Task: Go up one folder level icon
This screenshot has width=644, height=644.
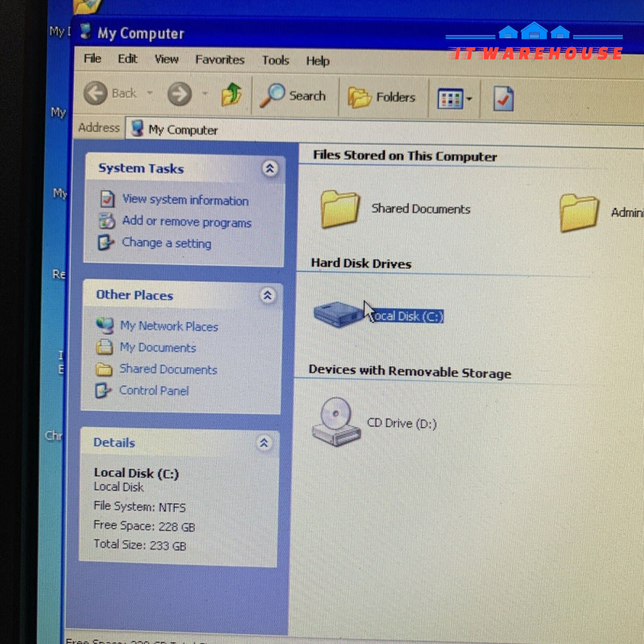Action: (231, 96)
